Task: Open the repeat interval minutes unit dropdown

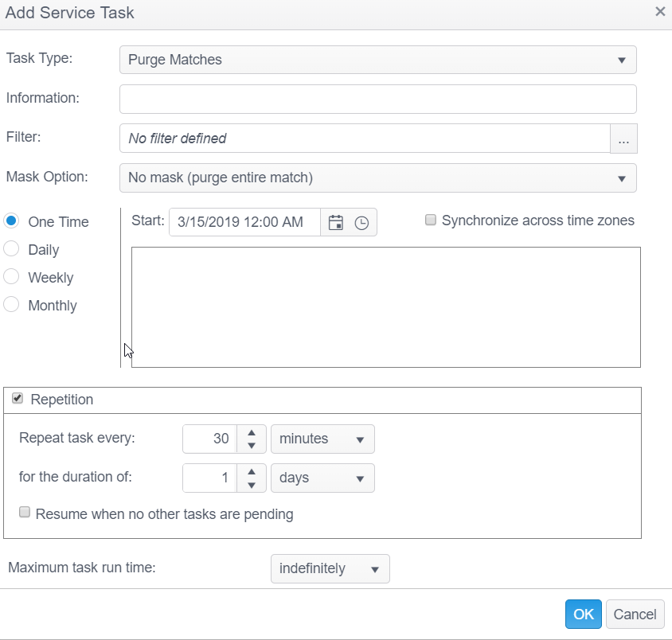Action: click(x=322, y=439)
